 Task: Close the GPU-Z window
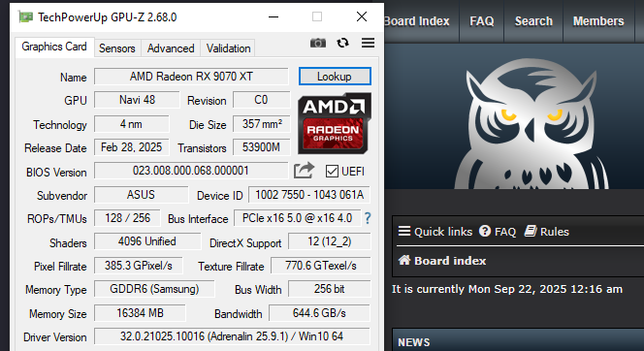point(362,16)
